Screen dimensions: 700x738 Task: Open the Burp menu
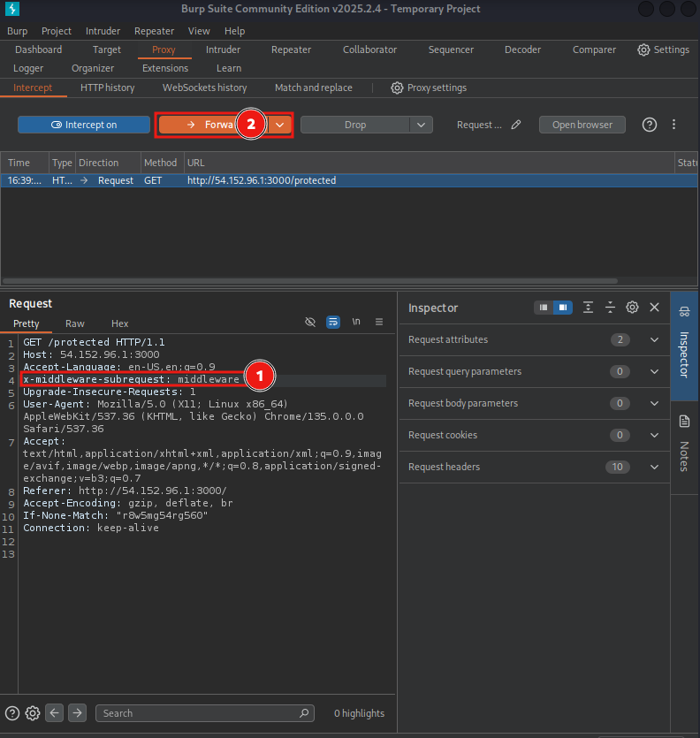tap(18, 31)
